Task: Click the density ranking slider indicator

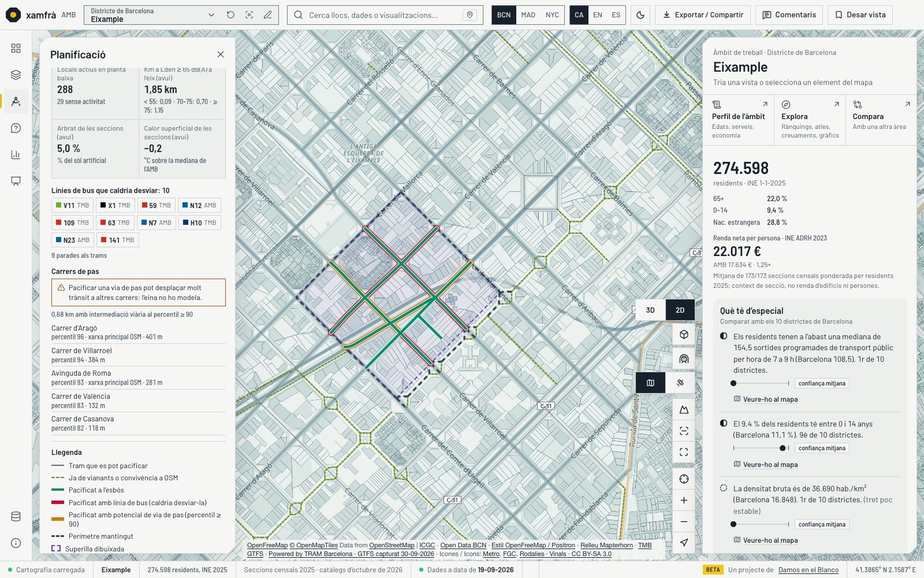Action: tap(733, 524)
